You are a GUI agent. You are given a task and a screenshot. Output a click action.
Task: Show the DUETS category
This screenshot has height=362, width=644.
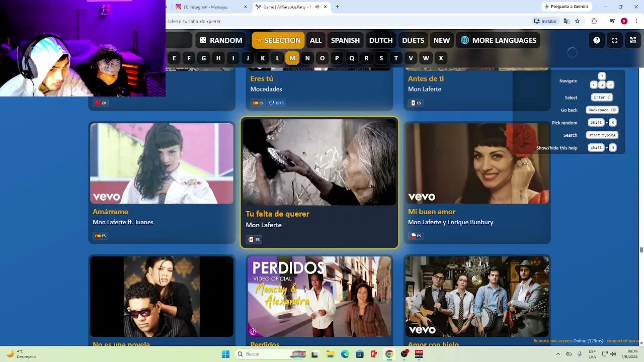(x=413, y=40)
